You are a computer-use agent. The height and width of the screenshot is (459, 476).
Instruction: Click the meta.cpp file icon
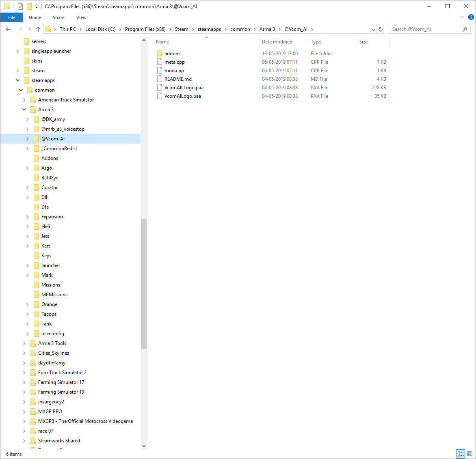[160, 62]
